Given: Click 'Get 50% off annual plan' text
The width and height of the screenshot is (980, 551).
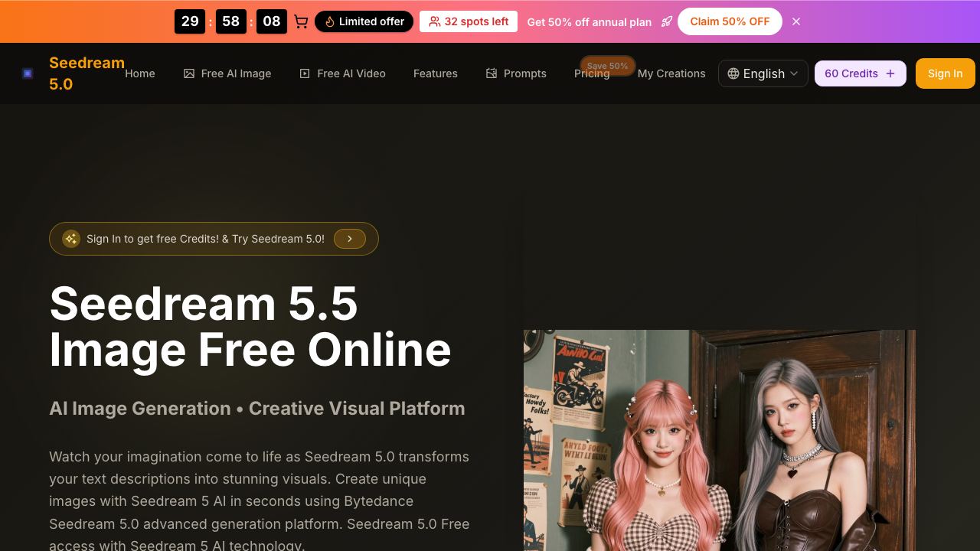Looking at the screenshot, I should pyautogui.click(x=590, y=22).
